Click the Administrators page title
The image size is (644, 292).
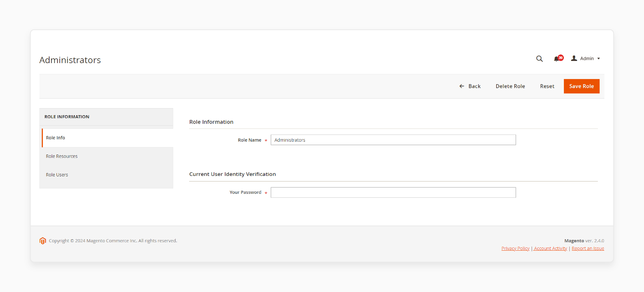tap(70, 60)
